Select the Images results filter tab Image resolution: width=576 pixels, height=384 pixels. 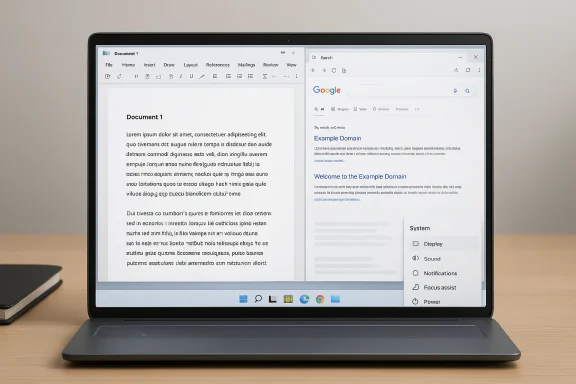(x=340, y=109)
